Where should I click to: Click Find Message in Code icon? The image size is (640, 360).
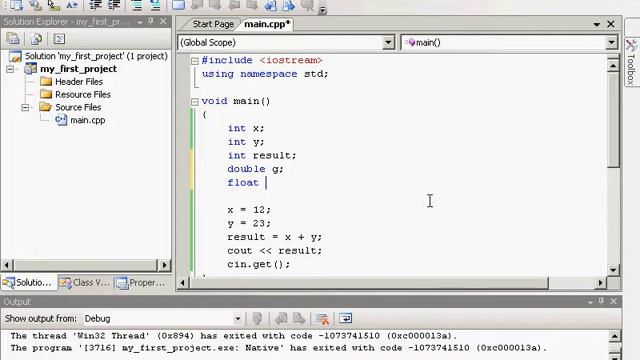pos(257,319)
